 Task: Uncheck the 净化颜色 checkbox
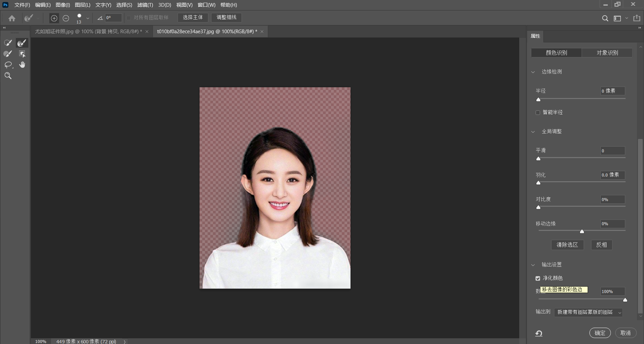538,279
